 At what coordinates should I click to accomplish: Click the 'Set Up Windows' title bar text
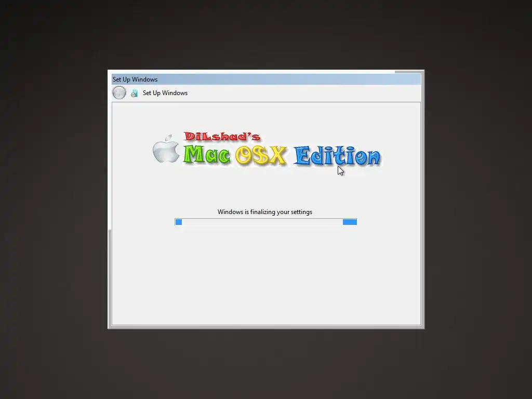click(x=135, y=79)
